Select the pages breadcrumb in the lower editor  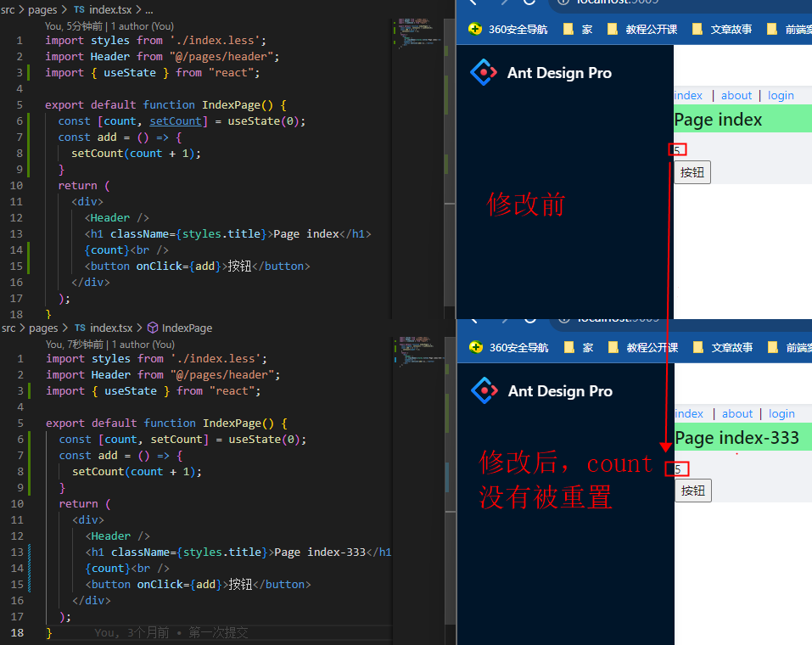tap(43, 328)
